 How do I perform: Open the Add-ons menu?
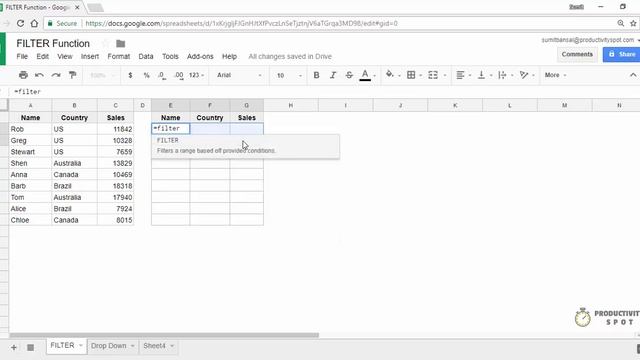(200, 56)
